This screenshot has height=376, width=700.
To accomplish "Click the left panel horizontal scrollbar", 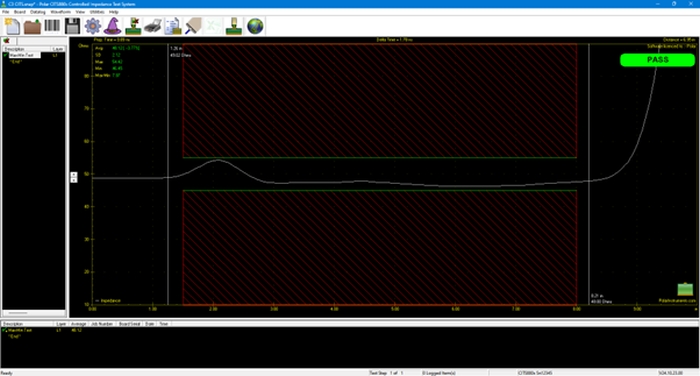I will 34,313.
